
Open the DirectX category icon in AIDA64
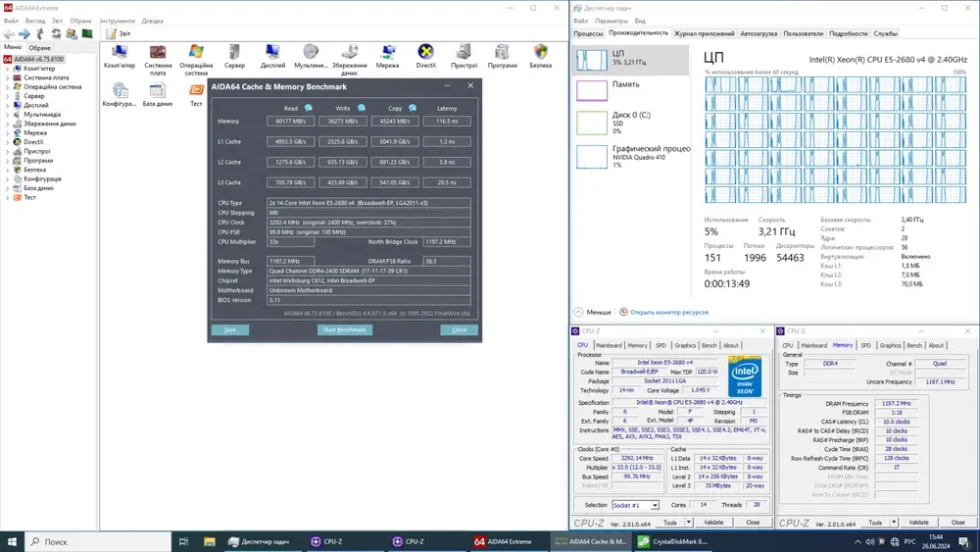(426, 52)
